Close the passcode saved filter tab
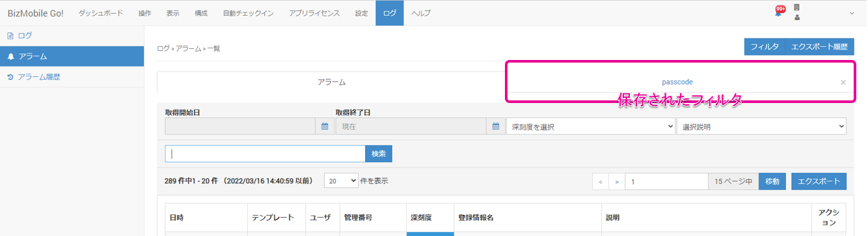The width and height of the screenshot is (868, 236). pos(843,82)
